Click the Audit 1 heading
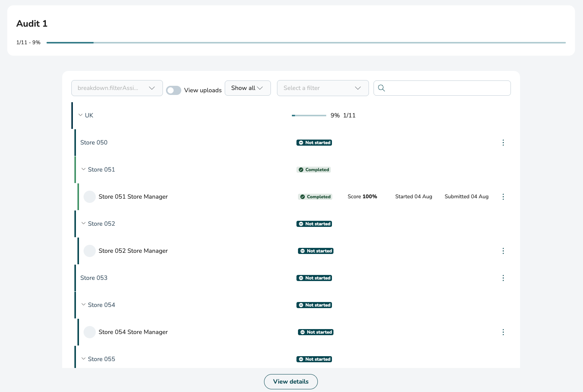 click(x=32, y=24)
